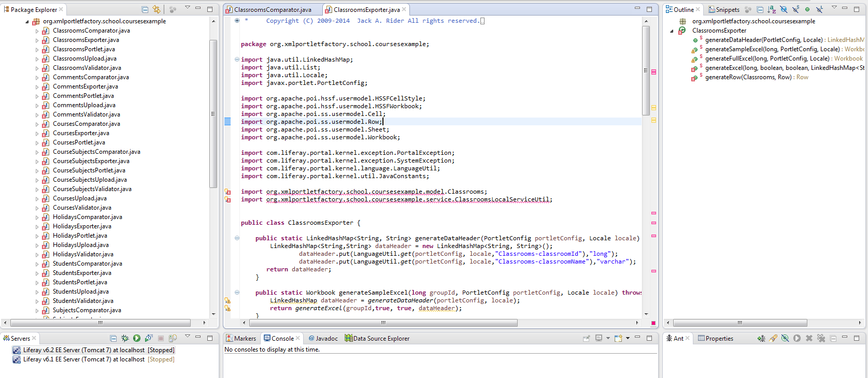Screen dimensions: 868x378
Task: Click the editor vertical scrollbar
Action: click(646, 70)
